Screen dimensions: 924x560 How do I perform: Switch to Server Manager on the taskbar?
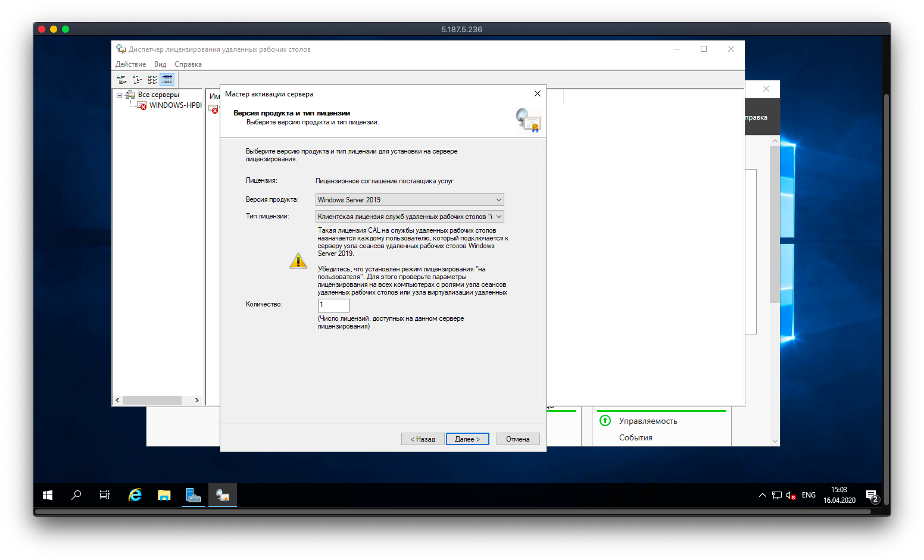pyautogui.click(x=193, y=495)
